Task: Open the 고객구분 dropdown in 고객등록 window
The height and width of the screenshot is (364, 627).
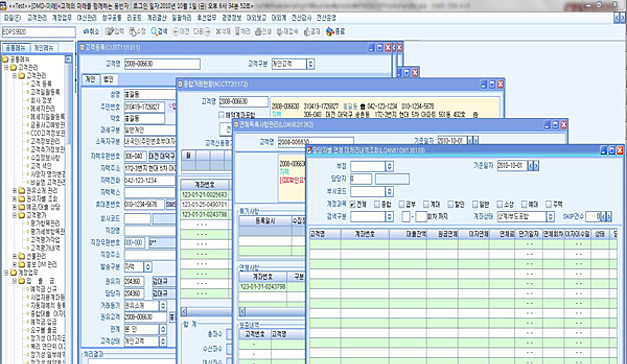Action: point(311,64)
